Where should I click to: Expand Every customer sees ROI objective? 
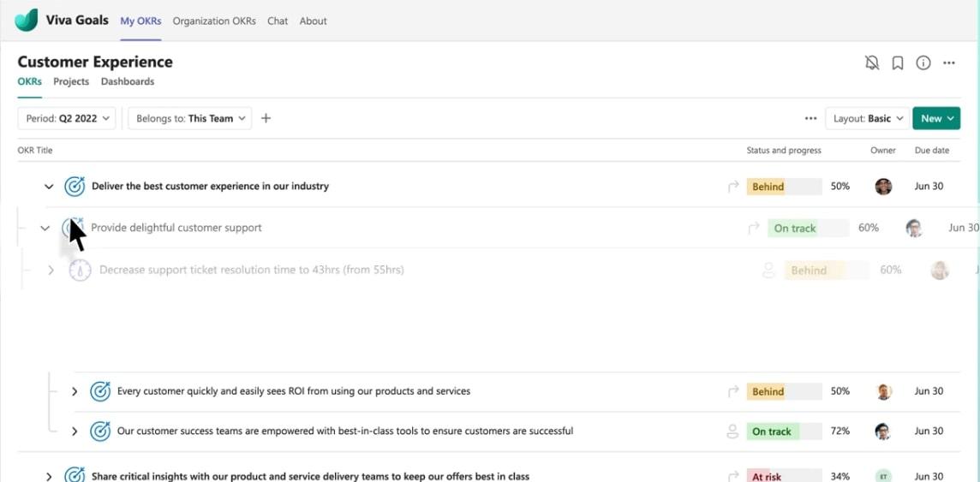[x=75, y=391]
